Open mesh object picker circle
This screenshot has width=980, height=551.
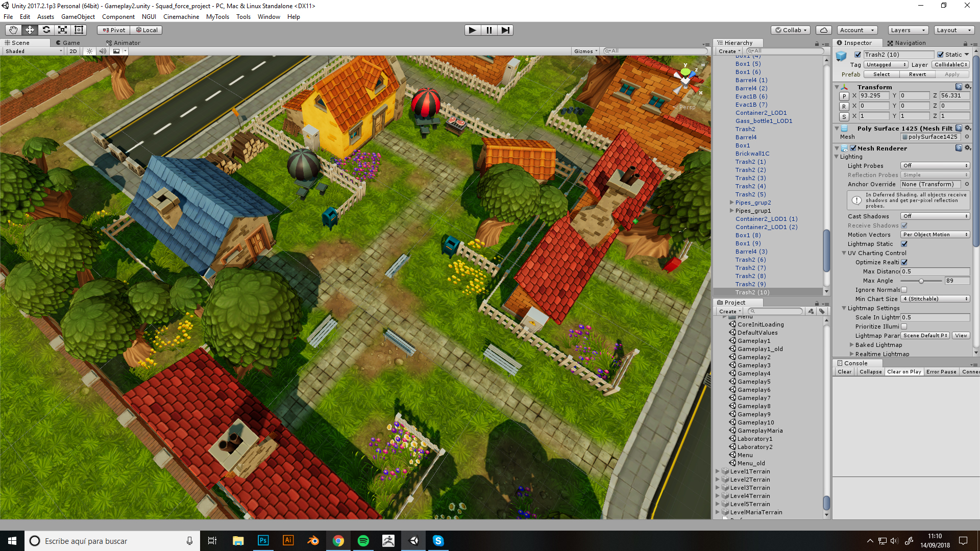point(967,137)
